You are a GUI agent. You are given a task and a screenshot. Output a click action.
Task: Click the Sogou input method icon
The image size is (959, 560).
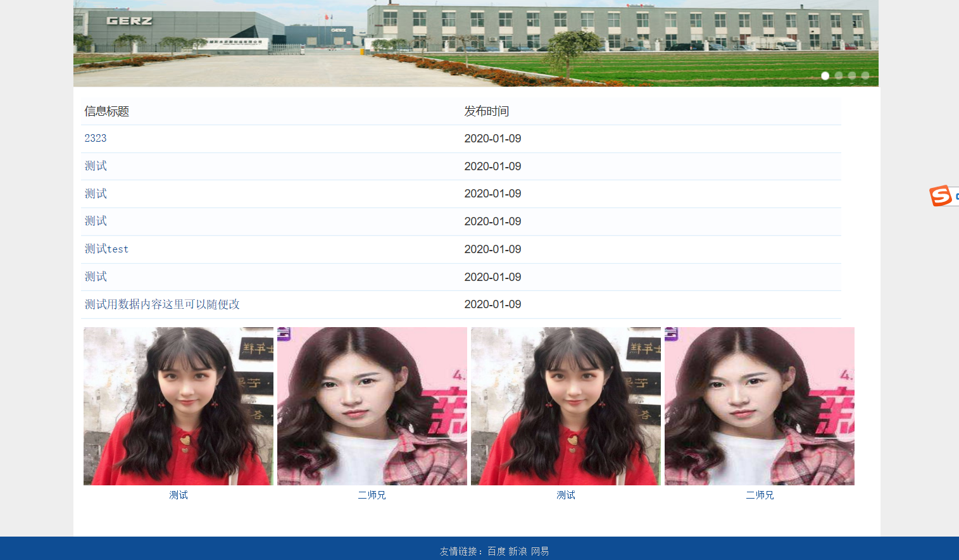pyautogui.click(x=941, y=196)
